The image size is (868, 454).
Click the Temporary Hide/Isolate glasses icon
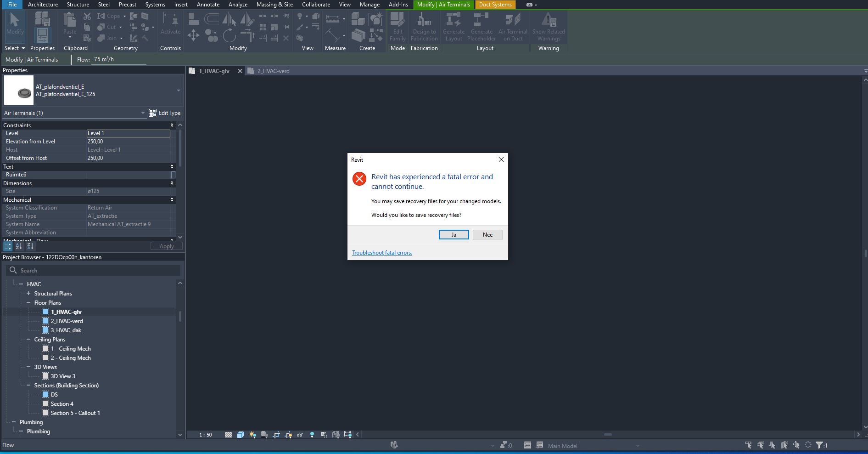(x=300, y=435)
